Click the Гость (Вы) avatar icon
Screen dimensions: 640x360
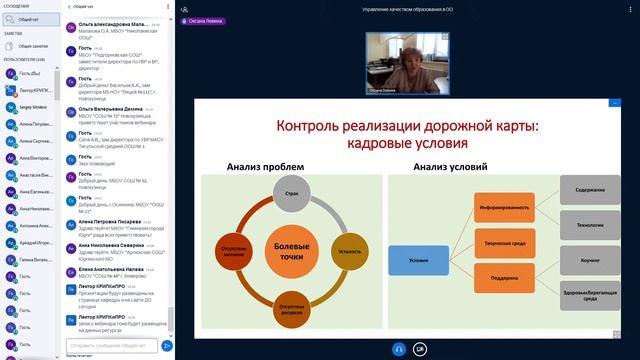[x=11, y=73]
